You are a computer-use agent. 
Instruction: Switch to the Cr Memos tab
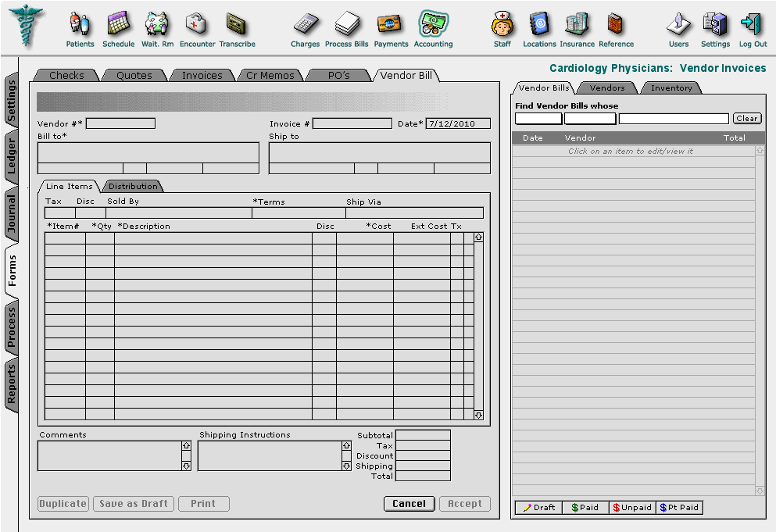tap(270, 75)
